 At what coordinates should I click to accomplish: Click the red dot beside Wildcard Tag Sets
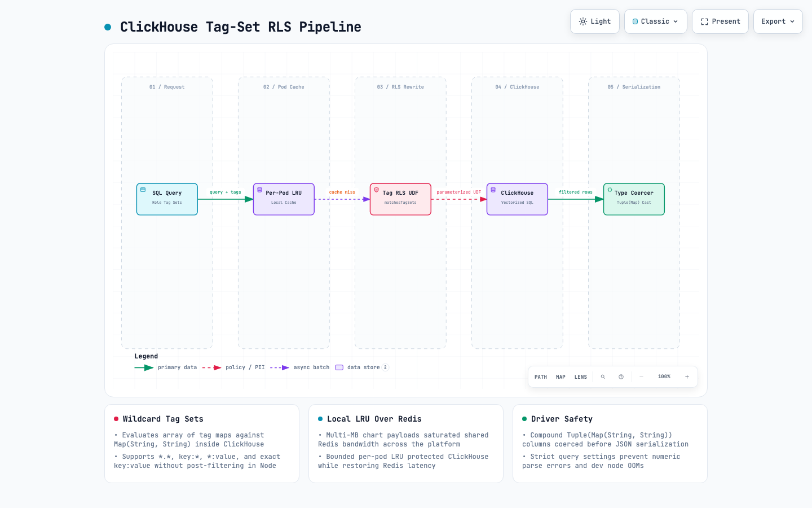[x=116, y=419]
